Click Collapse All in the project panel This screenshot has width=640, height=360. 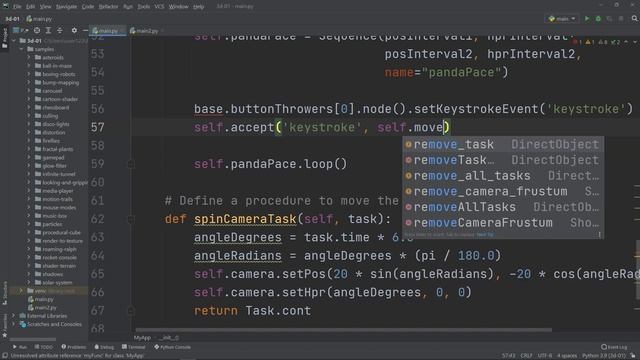(60, 30)
